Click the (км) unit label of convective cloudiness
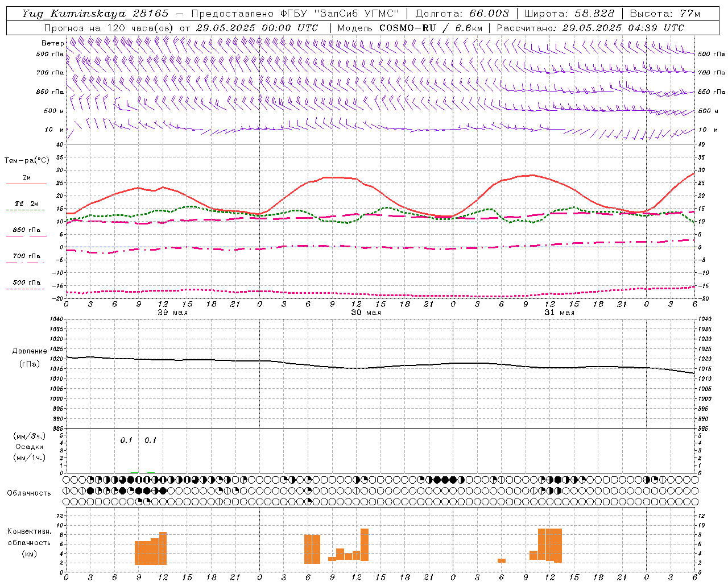This screenshot has width=728, height=582. click(29, 554)
